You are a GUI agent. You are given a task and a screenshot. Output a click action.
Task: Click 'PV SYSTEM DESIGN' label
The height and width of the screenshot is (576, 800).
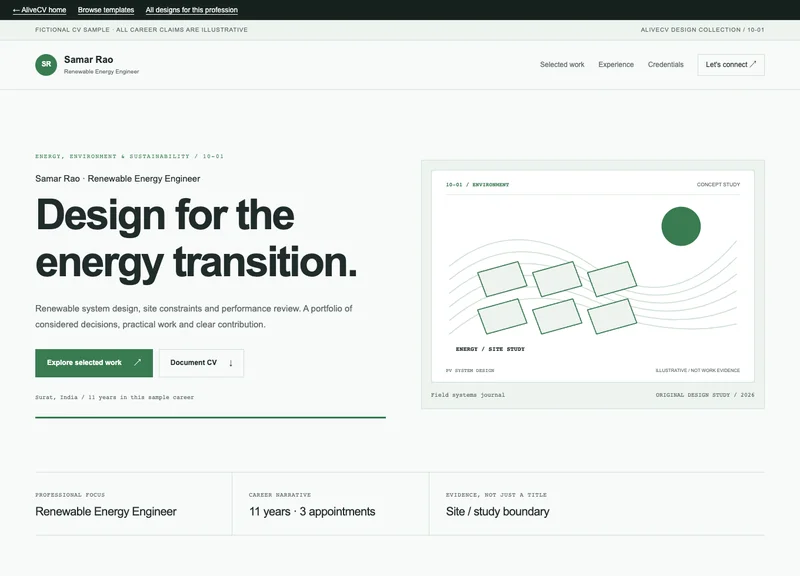tap(470, 370)
